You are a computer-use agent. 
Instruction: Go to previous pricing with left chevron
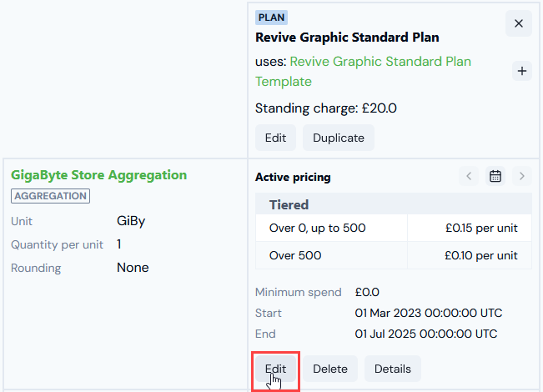[x=469, y=176]
